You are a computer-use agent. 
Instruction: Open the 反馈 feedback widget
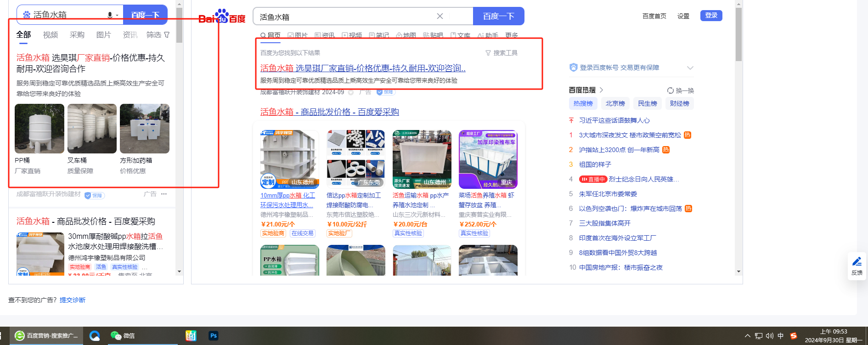857,266
